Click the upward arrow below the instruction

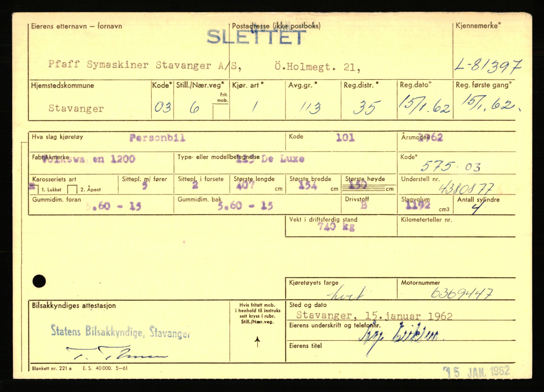(x=257, y=342)
